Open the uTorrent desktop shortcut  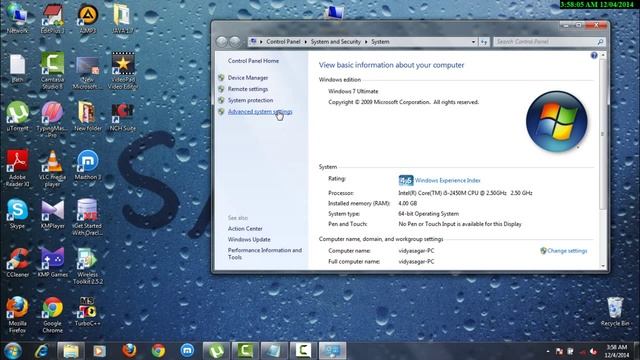click(17, 116)
